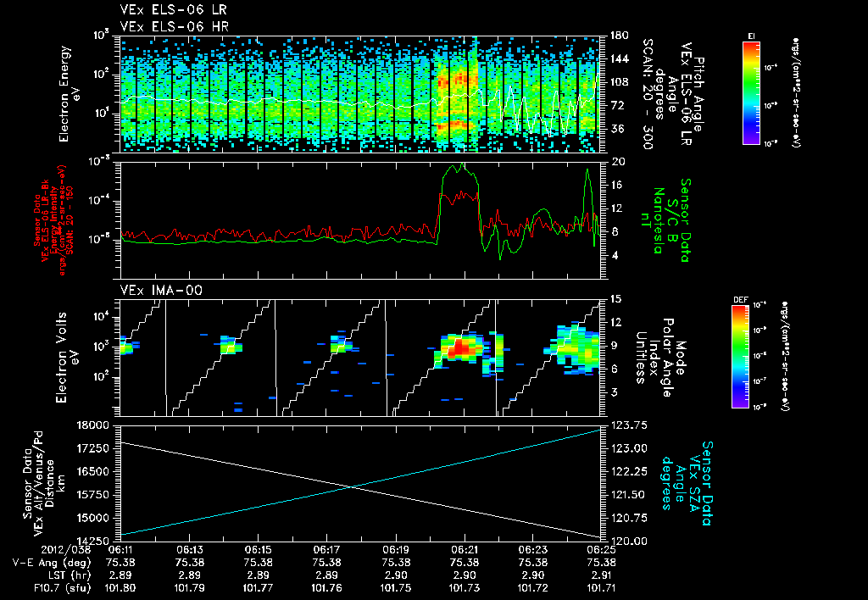Viewport: 868px width, 600px height.
Task: Click the LST value 2.91
Action: pyautogui.click(x=601, y=575)
